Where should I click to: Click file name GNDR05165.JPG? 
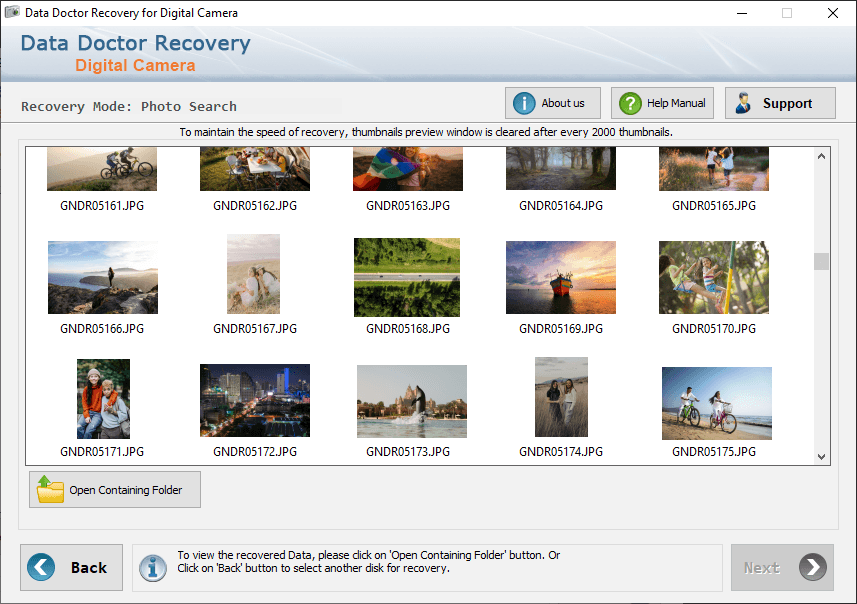(714, 206)
